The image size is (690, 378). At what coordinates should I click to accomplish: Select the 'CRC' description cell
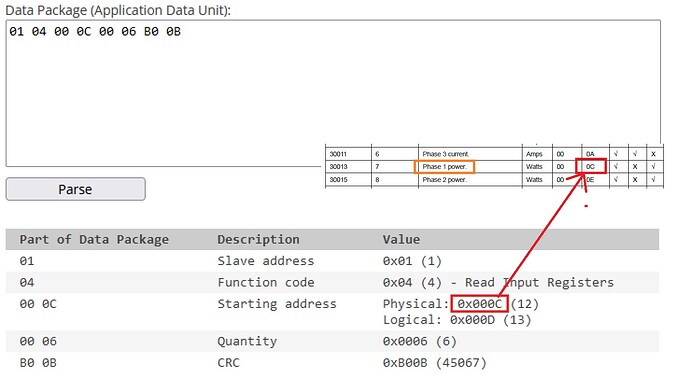tap(228, 363)
